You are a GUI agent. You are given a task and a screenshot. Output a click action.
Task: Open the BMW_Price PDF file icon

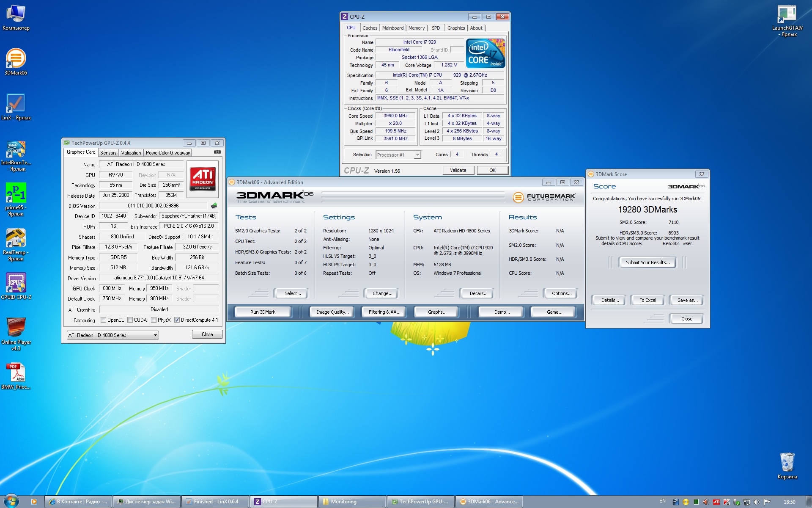coord(16,376)
